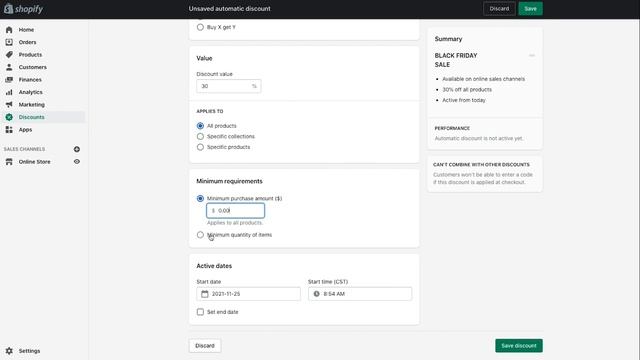Click 'Active from today' summary line

click(464, 100)
